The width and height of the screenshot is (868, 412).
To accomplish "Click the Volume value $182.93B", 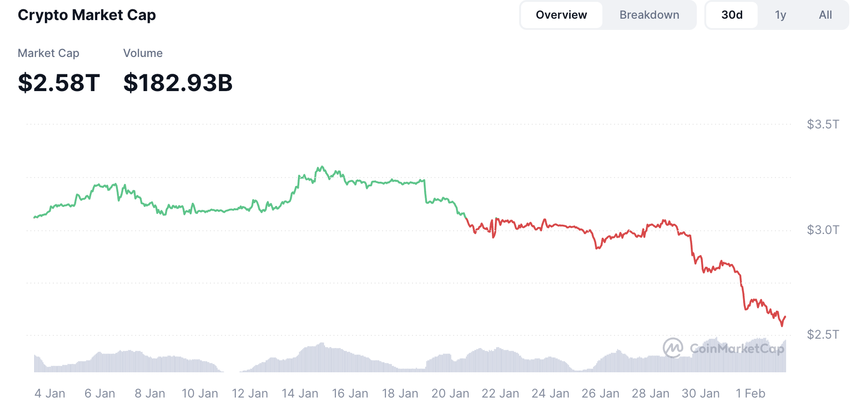I will [178, 82].
